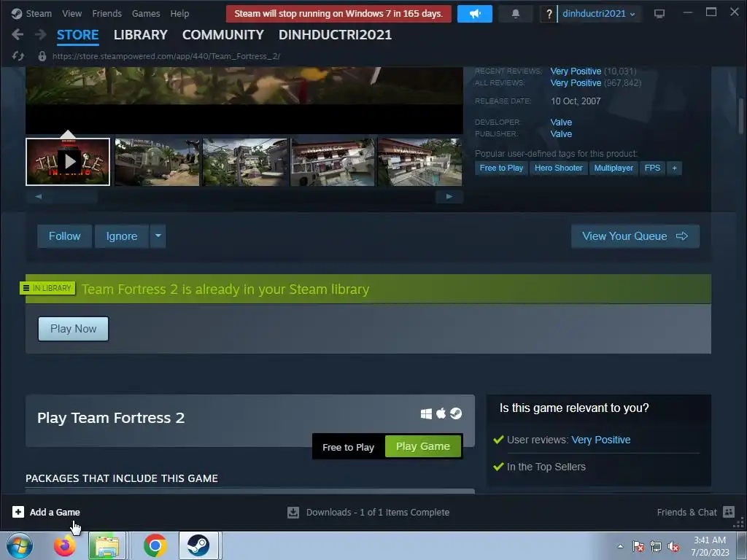Open the FPS tag
The image size is (747, 560).
[652, 168]
